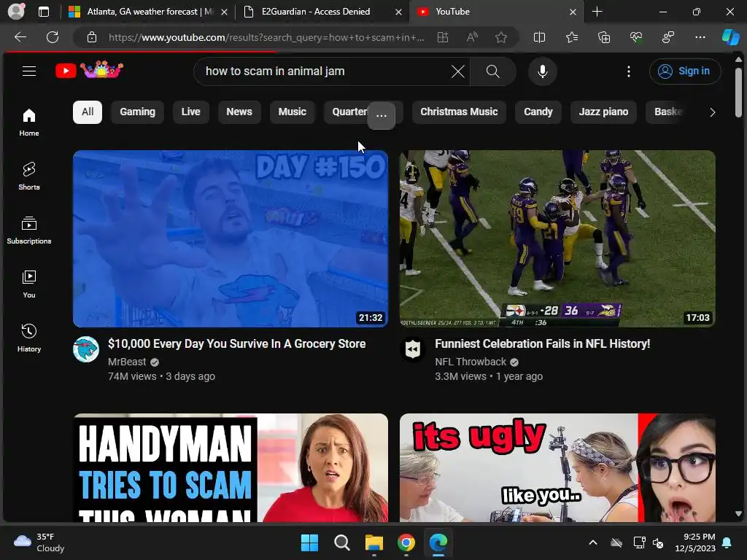Start voice search with microphone
747x560 pixels.
[542, 71]
